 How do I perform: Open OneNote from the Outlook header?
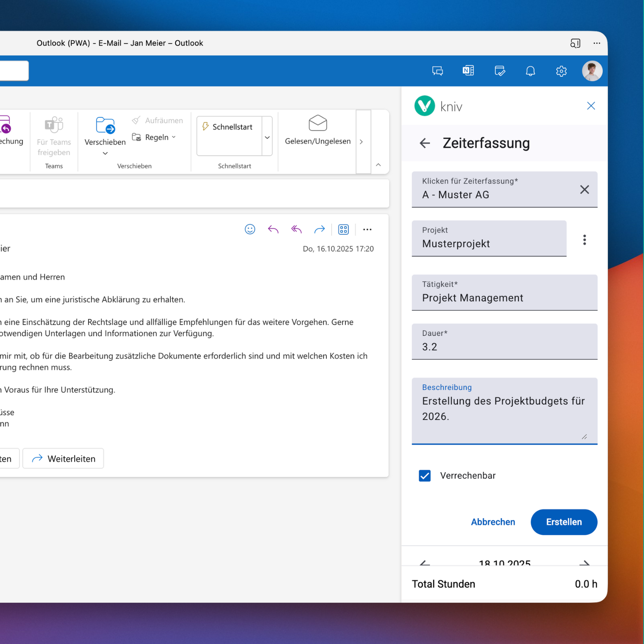(x=468, y=71)
